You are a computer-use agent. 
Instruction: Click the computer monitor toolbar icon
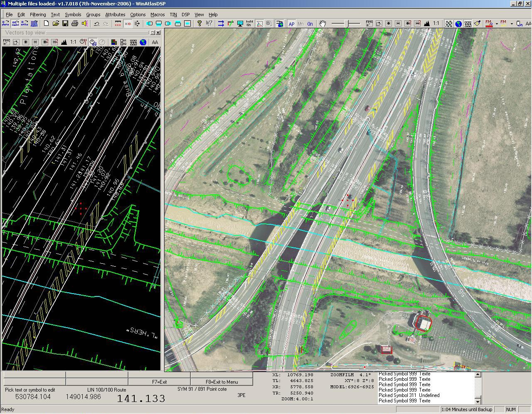240,24
